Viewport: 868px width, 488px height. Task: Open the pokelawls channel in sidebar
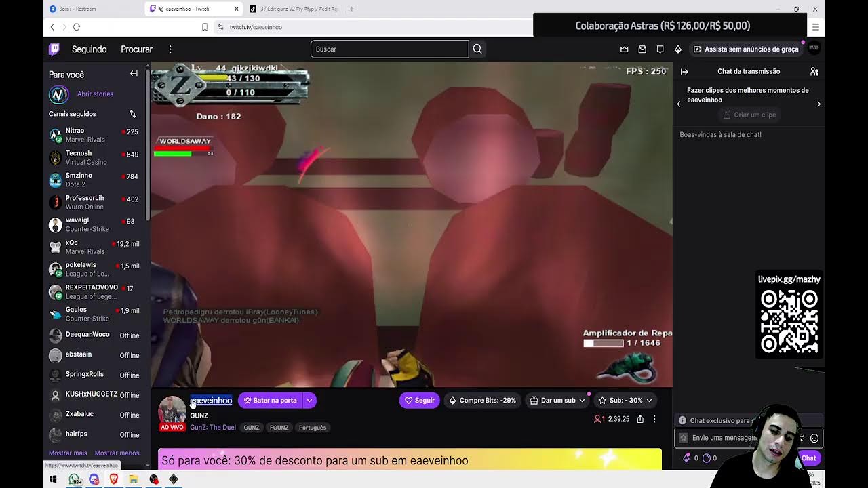click(x=94, y=269)
